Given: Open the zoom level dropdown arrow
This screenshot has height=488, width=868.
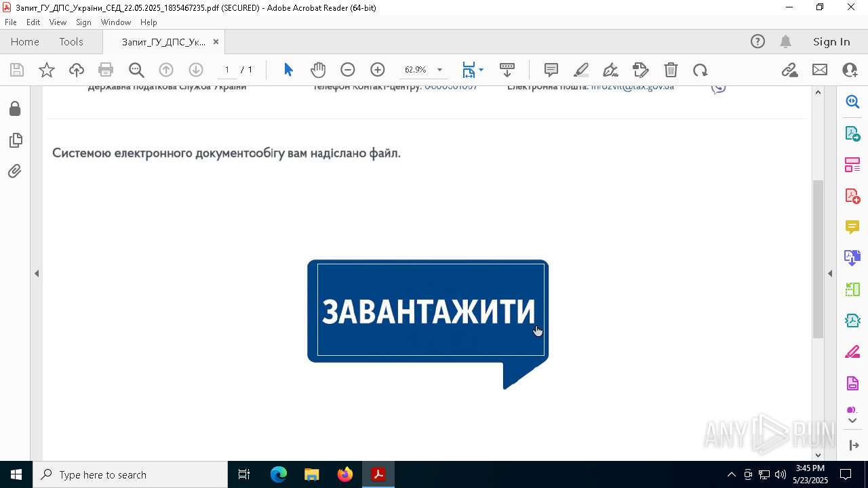Looking at the screenshot, I should [x=439, y=70].
